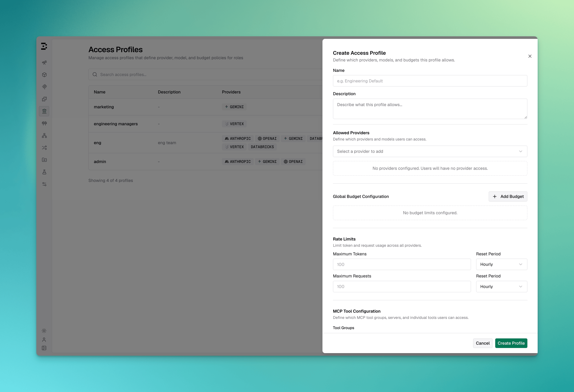Screen dimensions: 574x392
Task: Open the barrier icon in the sidebar
Action: (x=45, y=123)
